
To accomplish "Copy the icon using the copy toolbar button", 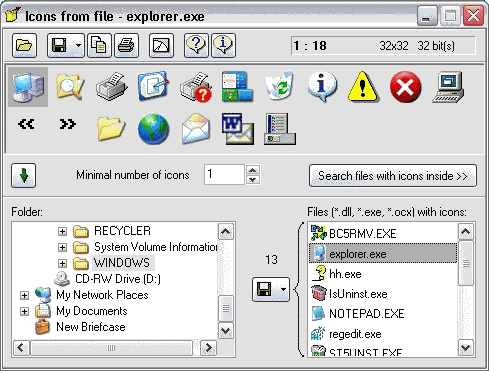I will coord(99,45).
